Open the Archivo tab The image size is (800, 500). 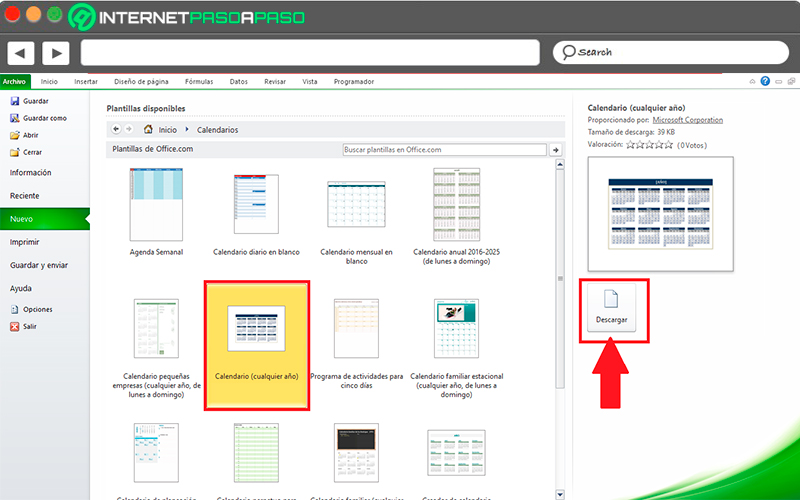(x=14, y=82)
